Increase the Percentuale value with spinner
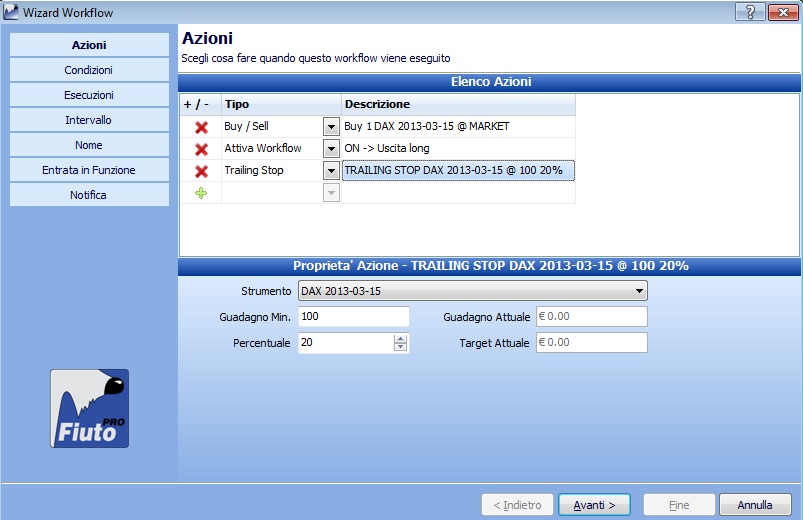Screen dimensions: 803x520 tap(400, 338)
